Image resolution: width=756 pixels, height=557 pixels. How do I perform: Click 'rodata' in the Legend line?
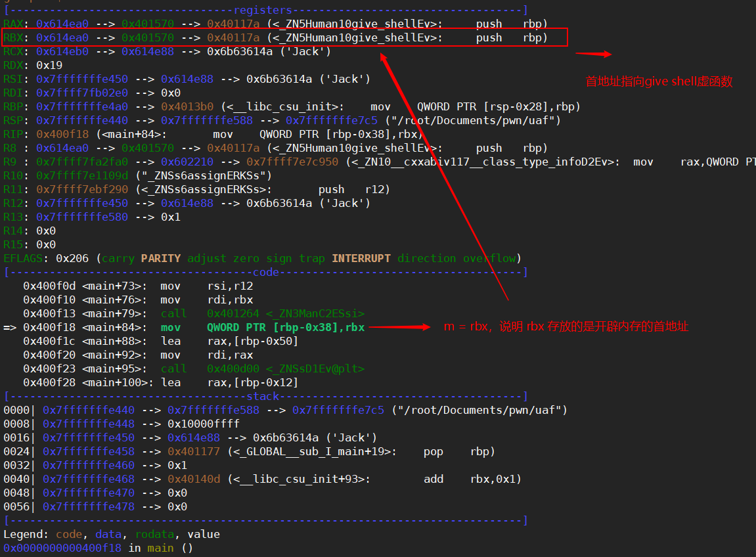point(154,534)
